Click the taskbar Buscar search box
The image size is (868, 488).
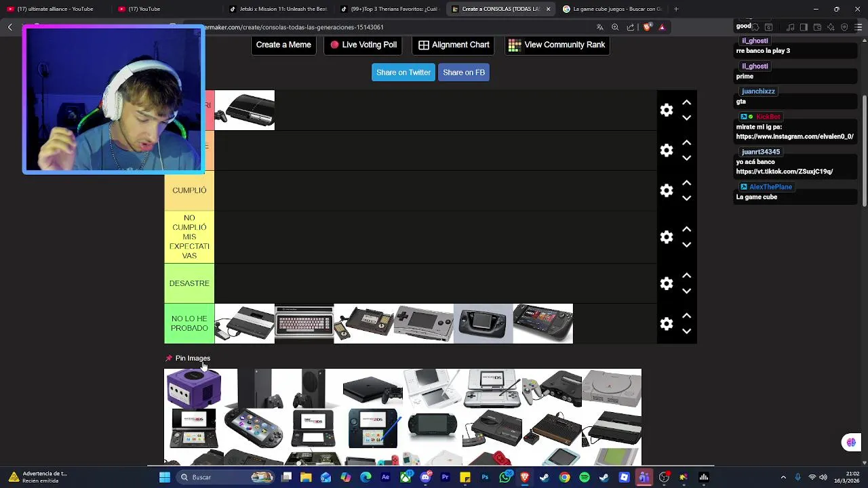click(226, 477)
